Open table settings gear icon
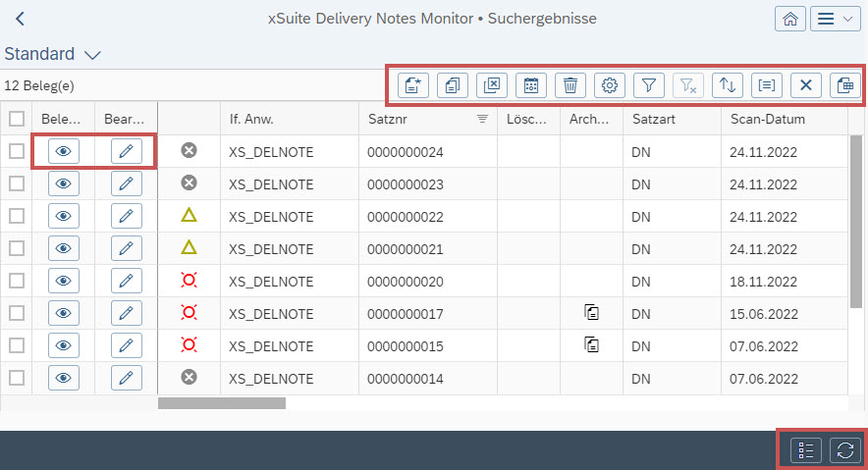Image resolution: width=868 pixels, height=470 pixels. point(610,85)
